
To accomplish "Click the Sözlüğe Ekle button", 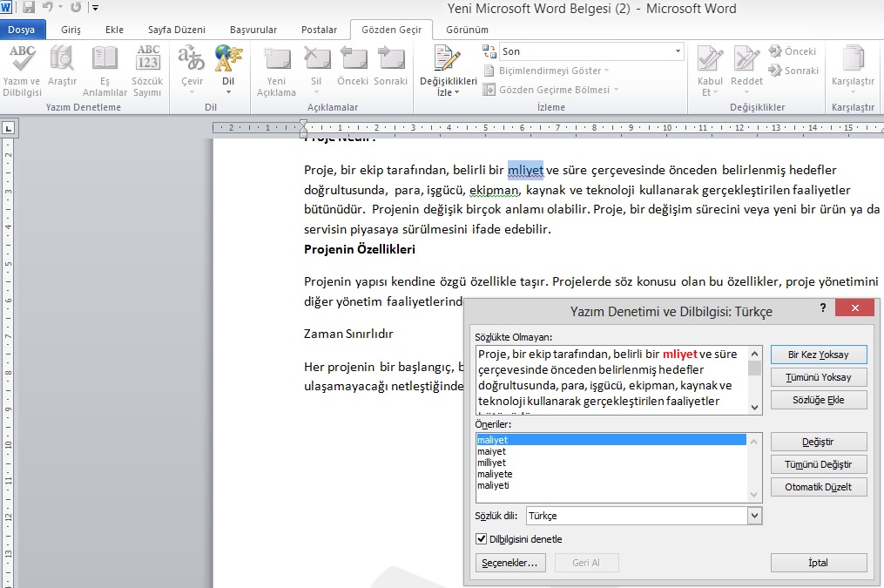I will [x=819, y=400].
